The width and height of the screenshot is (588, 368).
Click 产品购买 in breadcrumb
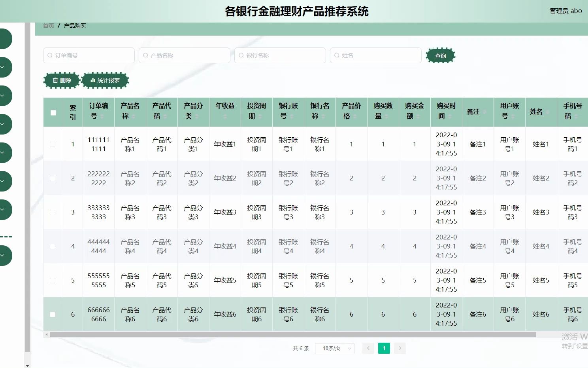(75, 26)
